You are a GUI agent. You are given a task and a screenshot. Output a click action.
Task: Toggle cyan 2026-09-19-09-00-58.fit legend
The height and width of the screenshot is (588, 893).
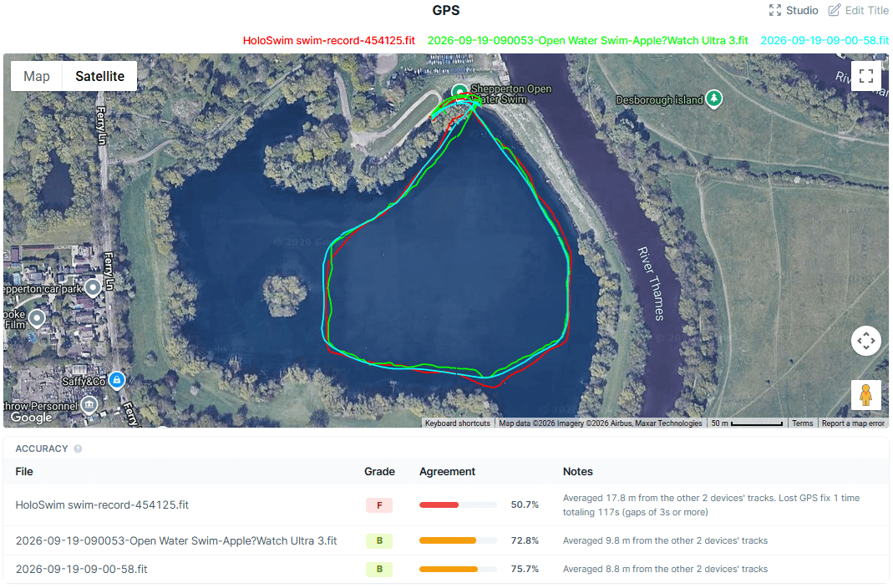(x=825, y=40)
